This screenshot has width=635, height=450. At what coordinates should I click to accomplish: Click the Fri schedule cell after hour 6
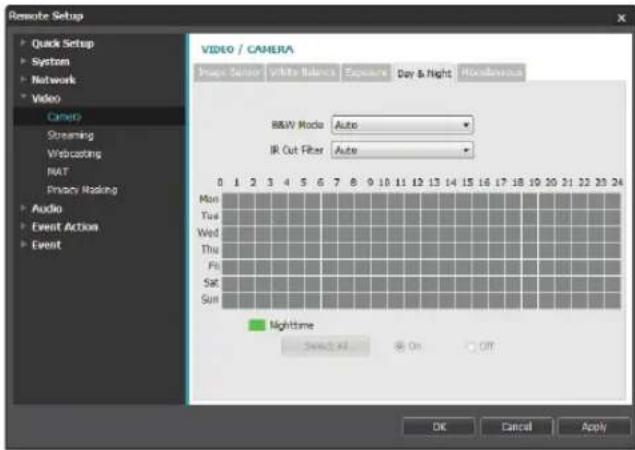[x=330, y=267]
